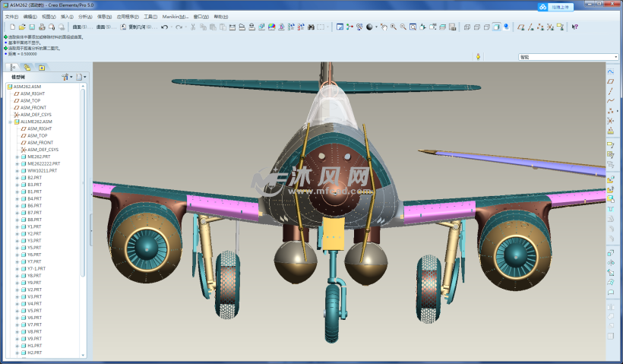
Task: Collapse the ALLME262.ASM tree node
Action: (11, 122)
